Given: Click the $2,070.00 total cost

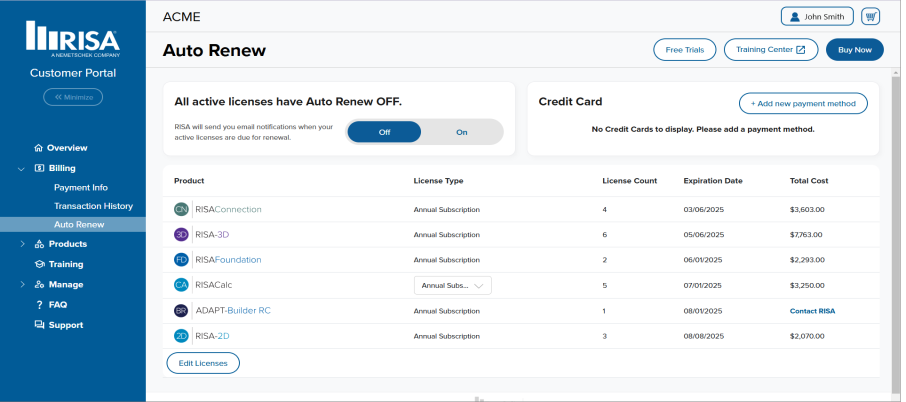Looking at the screenshot, I should (x=807, y=336).
